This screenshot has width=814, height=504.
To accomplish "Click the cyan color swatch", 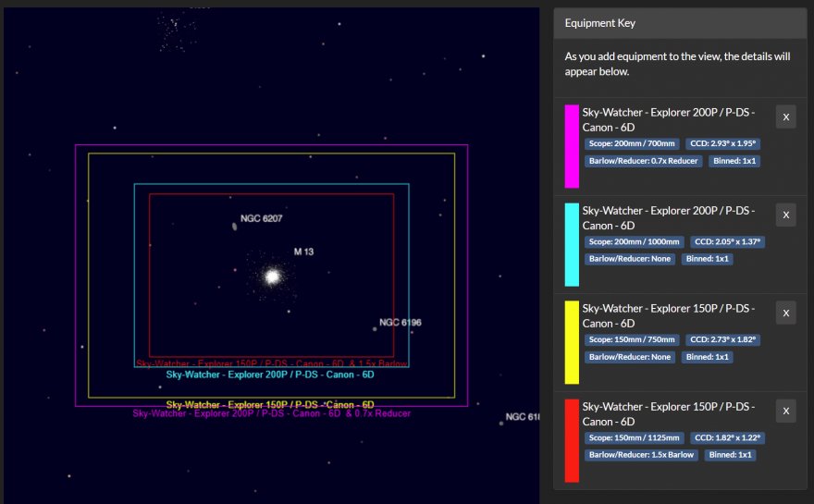I will pos(572,244).
